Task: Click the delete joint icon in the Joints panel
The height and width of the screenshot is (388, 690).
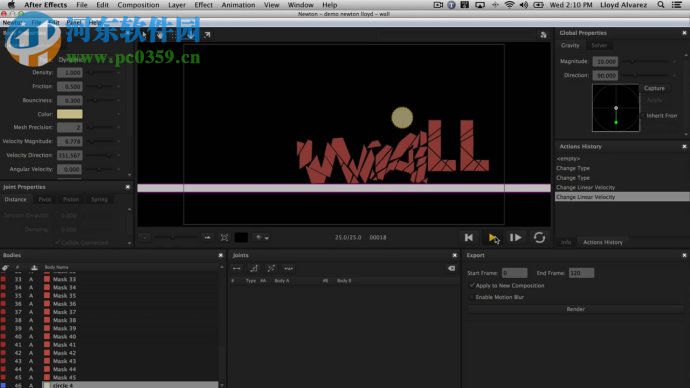Action: [x=451, y=268]
